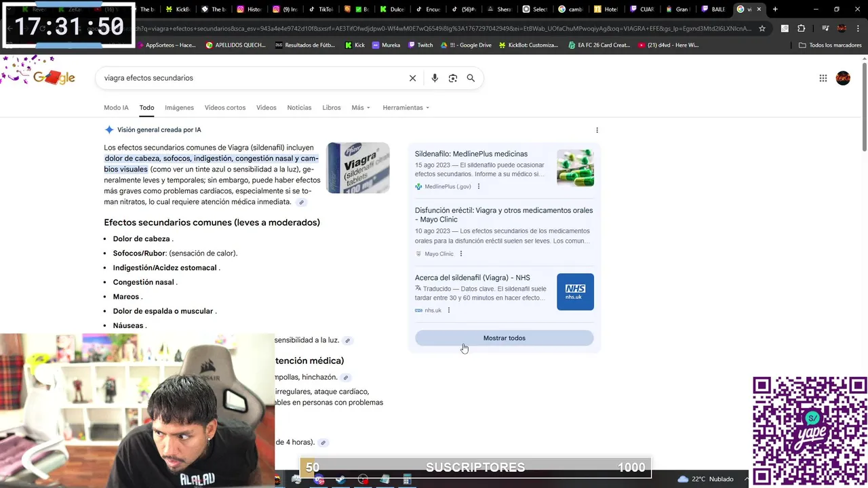Open the Chrome extensions puzzle icon
The width and height of the screenshot is (868, 488).
(801, 28)
